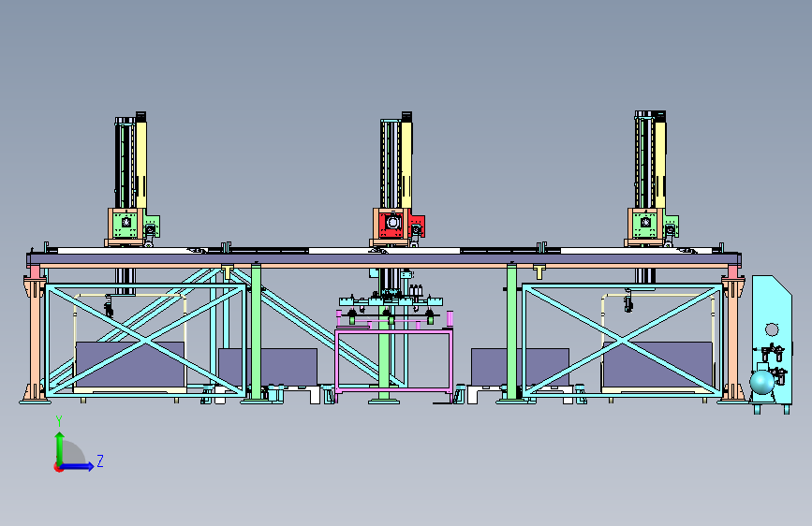Image resolution: width=812 pixels, height=526 pixels.
Task: Select the cyan control cabinet at the right end
Action: coord(772,340)
